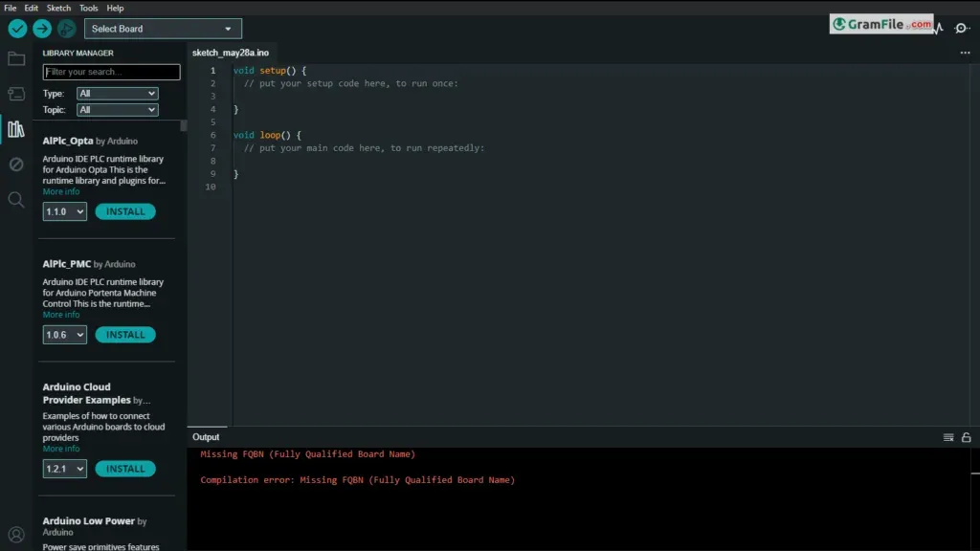
Task: Open the Select Board dropdown
Action: pos(163,29)
